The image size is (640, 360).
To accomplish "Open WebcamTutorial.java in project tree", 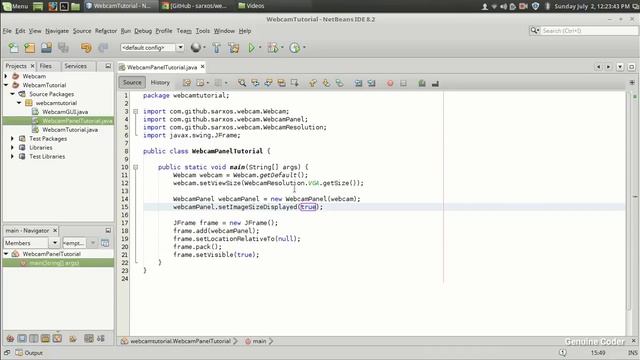I will (70, 130).
